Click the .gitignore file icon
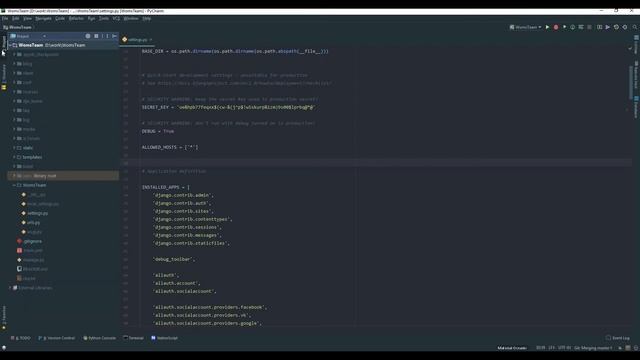640x360 pixels. tap(19, 241)
